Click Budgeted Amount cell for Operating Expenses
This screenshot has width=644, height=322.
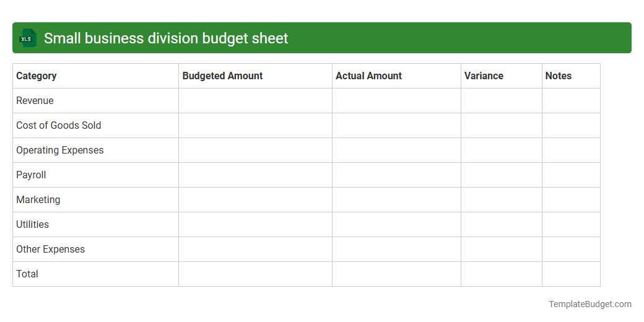[256, 150]
